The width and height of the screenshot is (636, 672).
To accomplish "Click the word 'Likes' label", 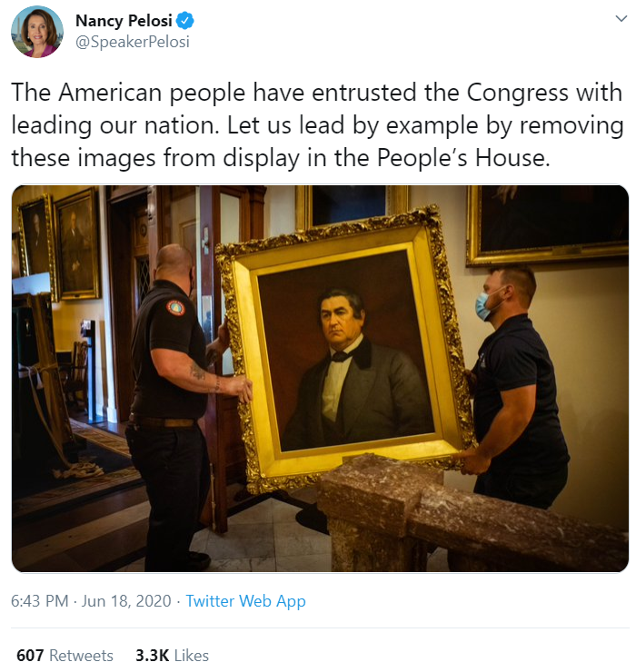I will [192, 656].
